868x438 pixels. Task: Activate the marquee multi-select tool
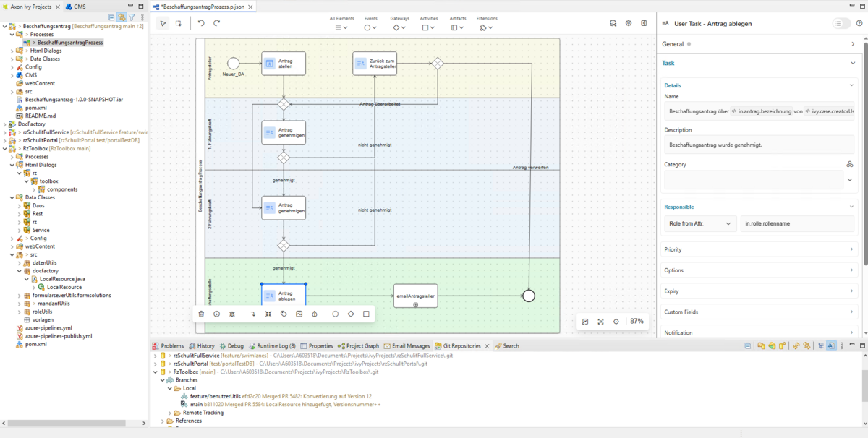[x=179, y=23]
